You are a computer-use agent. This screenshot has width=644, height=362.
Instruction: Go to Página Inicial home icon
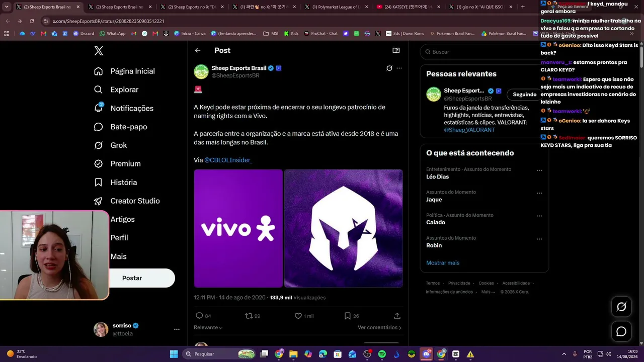click(x=99, y=71)
